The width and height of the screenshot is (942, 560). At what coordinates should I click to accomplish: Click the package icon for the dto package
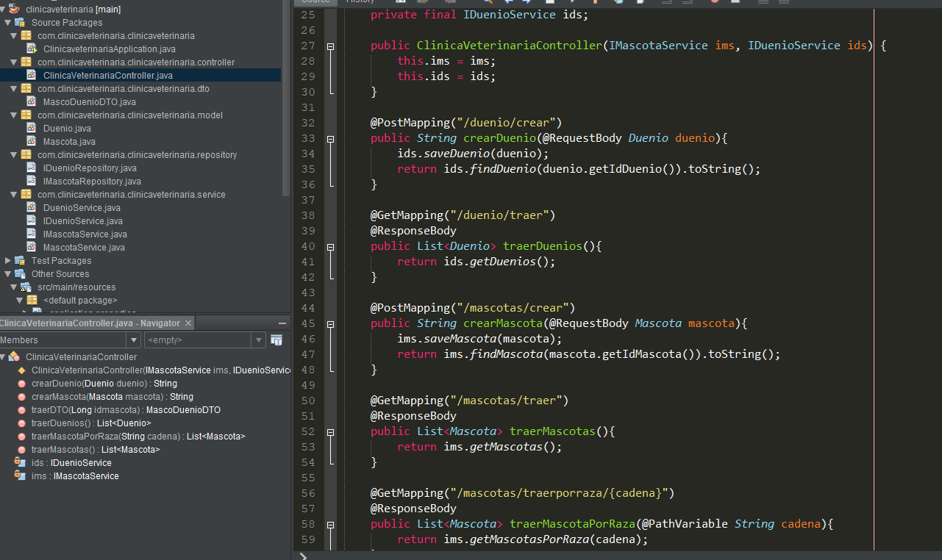[x=26, y=89]
